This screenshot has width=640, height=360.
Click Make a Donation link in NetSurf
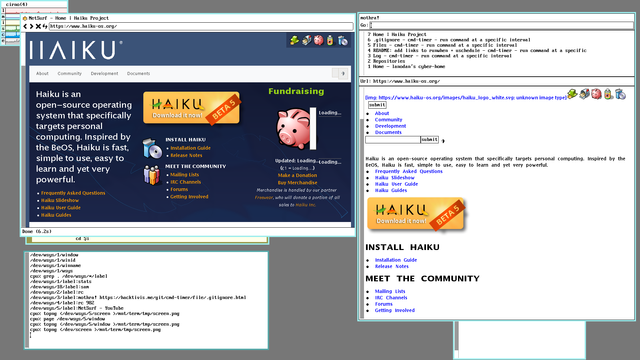tap(297, 175)
